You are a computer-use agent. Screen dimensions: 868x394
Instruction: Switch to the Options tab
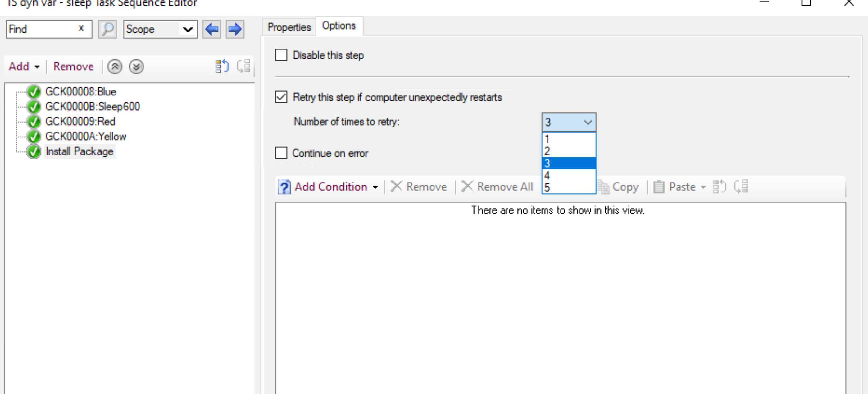click(339, 26)
